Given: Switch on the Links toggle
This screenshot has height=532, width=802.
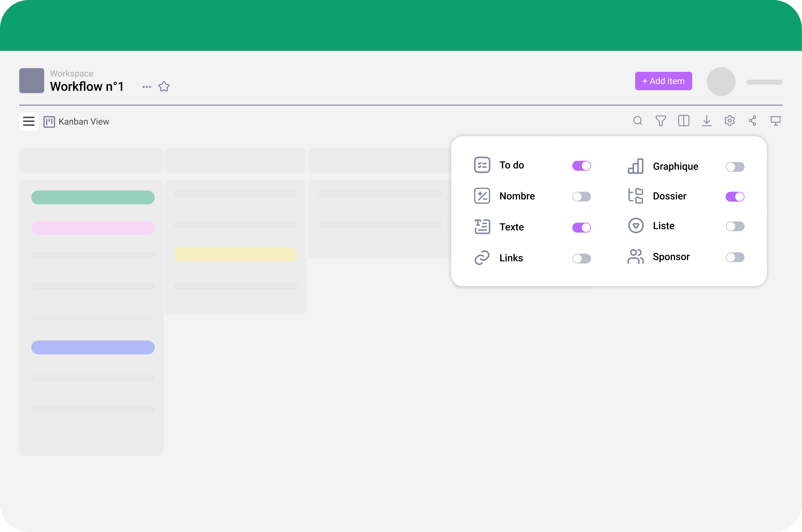Looking at the screenshot, I should click(582, 259).
